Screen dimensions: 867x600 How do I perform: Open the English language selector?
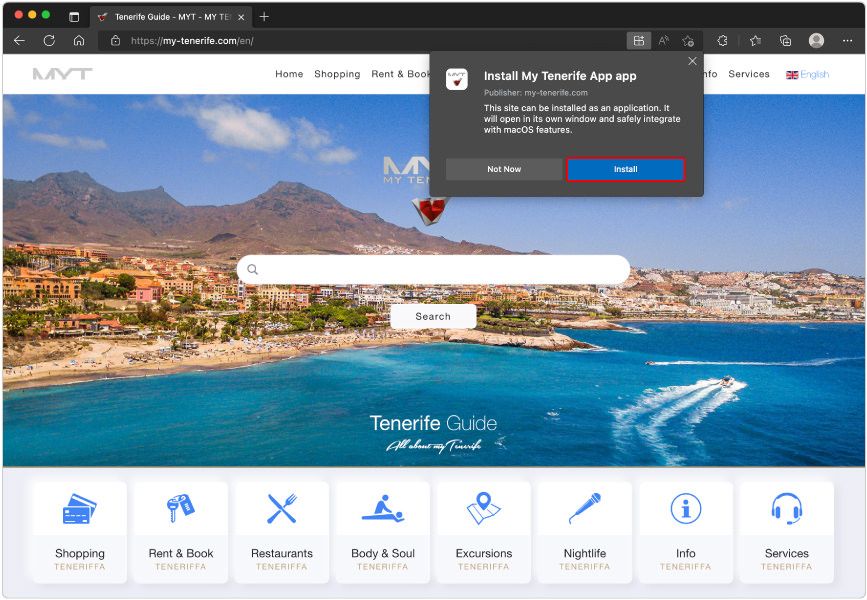[x=809, y=74]
